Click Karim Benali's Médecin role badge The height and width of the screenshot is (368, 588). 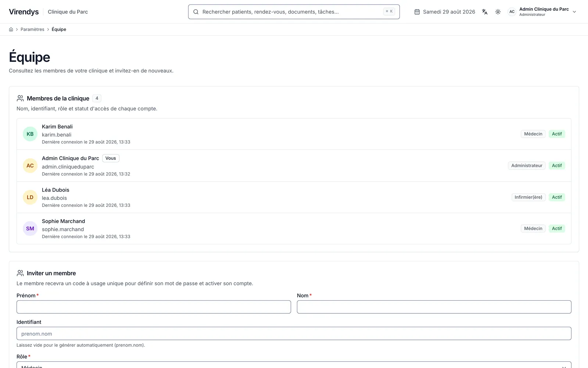pyautogui.click(x=533, y=134)
